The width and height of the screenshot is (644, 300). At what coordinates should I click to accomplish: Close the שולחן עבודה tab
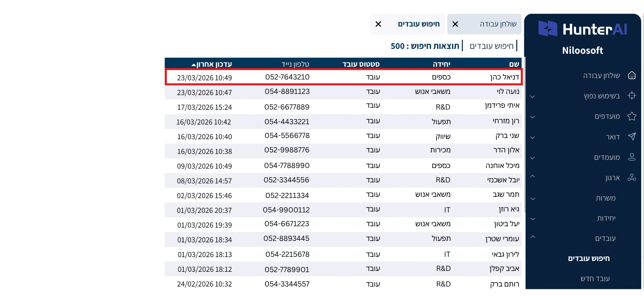(x=455, y=24)
